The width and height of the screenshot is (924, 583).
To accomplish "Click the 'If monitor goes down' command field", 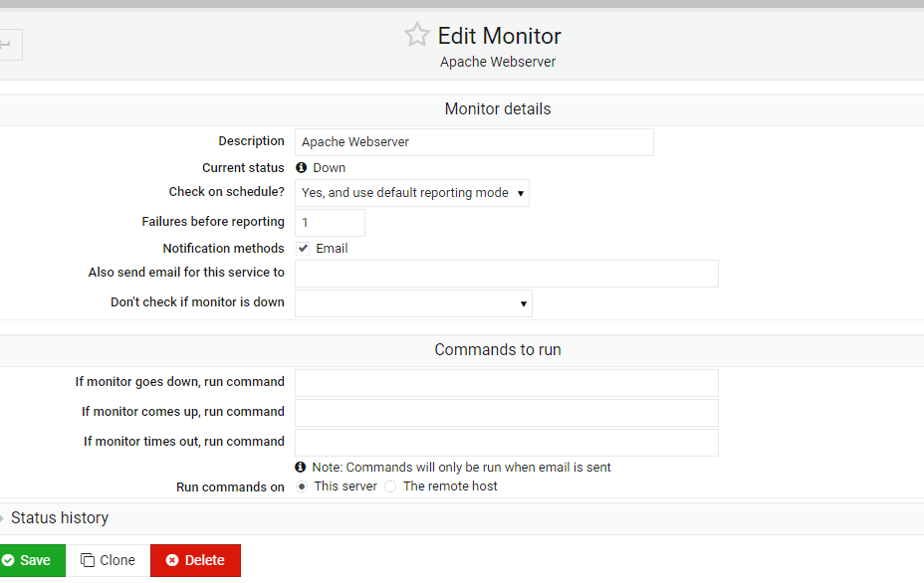I will pos(507,383).
